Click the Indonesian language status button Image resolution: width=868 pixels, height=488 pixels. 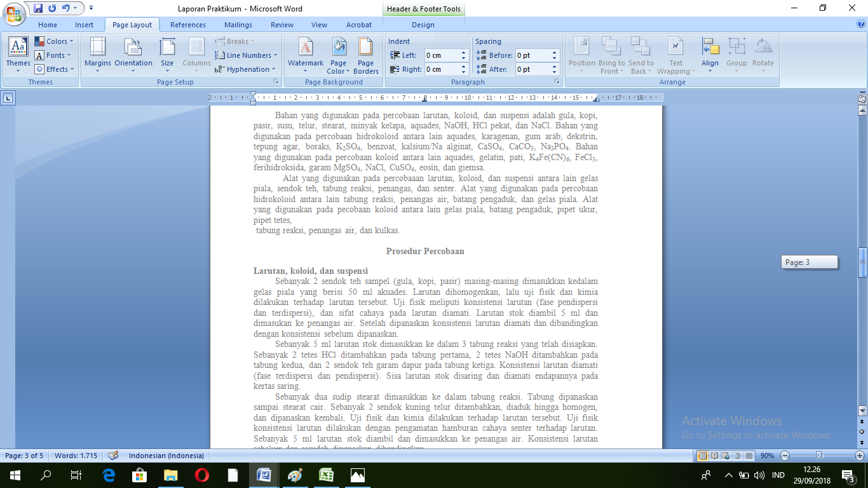166,456
